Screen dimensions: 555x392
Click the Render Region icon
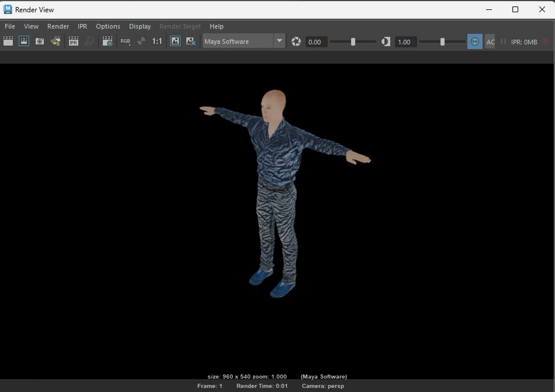click(24, 41)
